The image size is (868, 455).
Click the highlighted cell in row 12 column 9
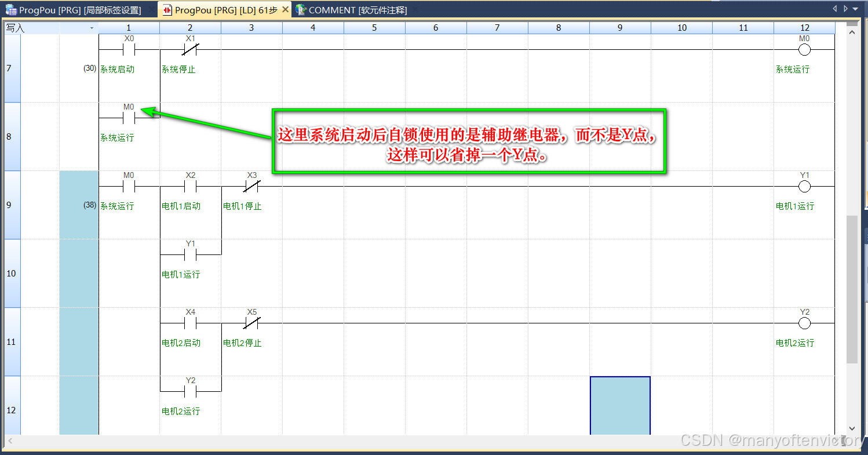pos(620,406)
